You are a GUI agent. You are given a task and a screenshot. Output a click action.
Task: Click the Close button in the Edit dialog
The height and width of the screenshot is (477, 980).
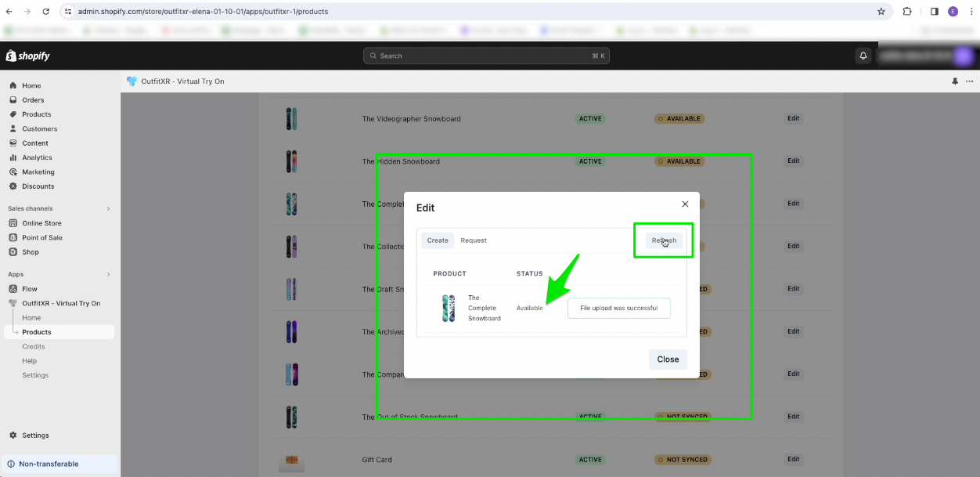(x=668, y=360)
